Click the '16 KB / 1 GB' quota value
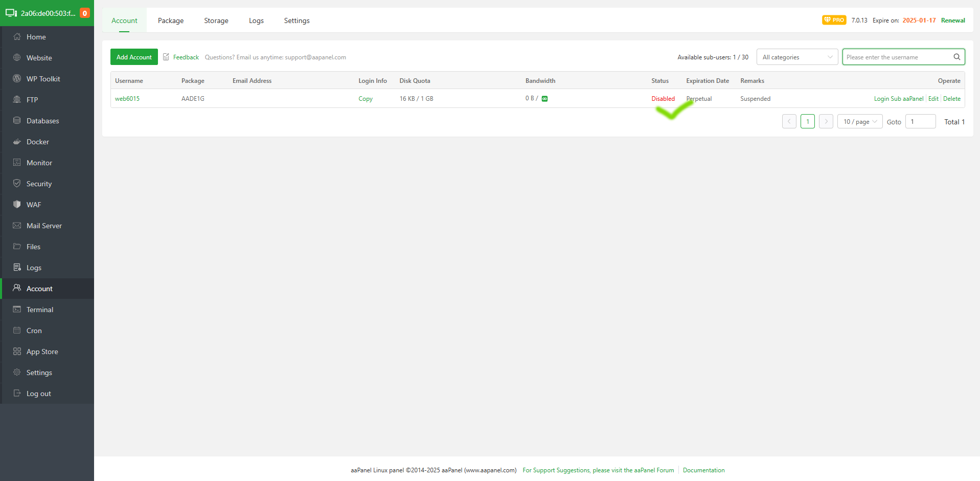 416,99
